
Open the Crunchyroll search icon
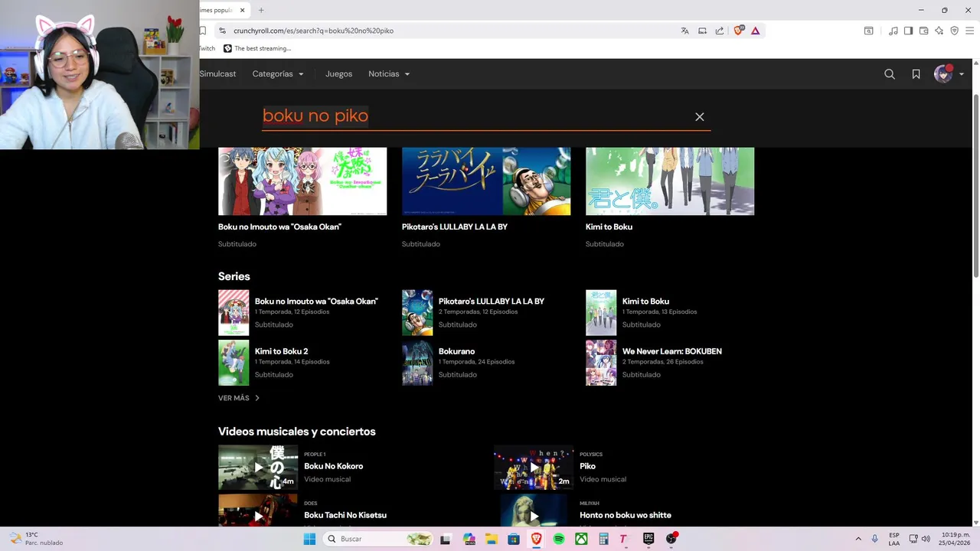click(x=890, y=74)
